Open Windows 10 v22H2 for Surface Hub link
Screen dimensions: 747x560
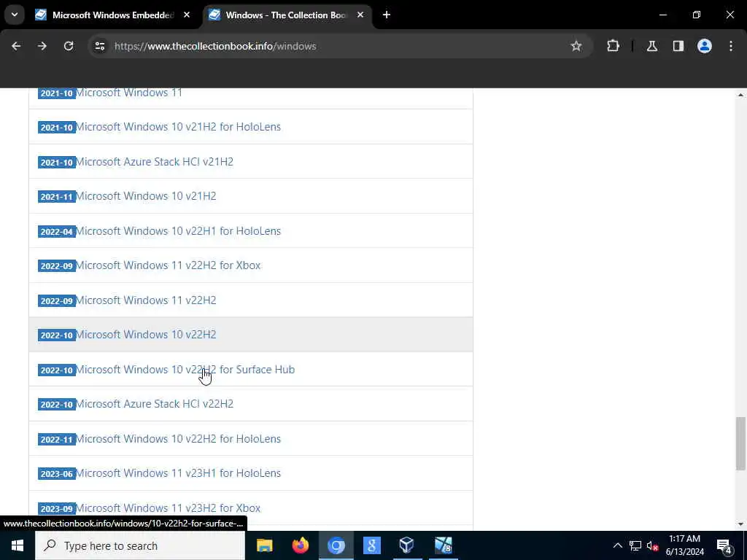pos(185,370)
